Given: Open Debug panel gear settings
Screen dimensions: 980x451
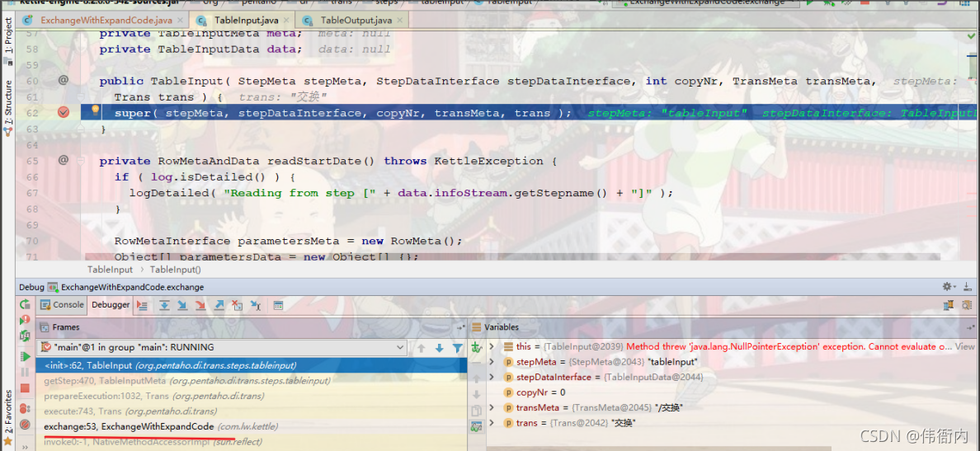Looking at the screenshot, I should 948,287.
